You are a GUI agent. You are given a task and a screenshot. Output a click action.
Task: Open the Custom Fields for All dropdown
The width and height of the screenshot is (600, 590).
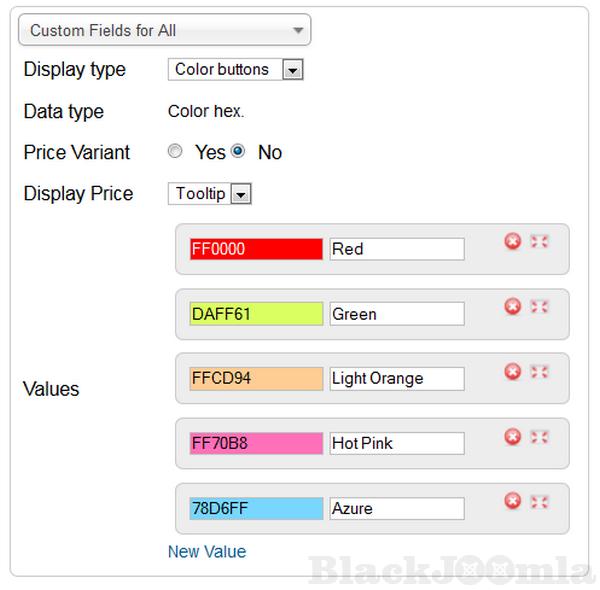click(165, 30)
